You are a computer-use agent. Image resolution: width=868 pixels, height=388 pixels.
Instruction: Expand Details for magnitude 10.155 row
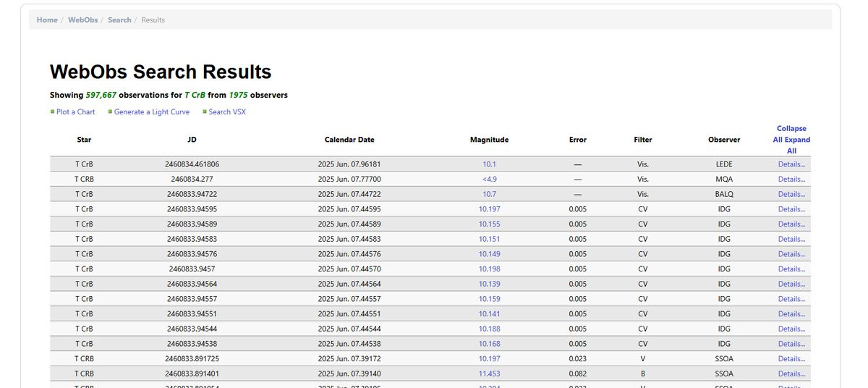(x=791, y=224)
